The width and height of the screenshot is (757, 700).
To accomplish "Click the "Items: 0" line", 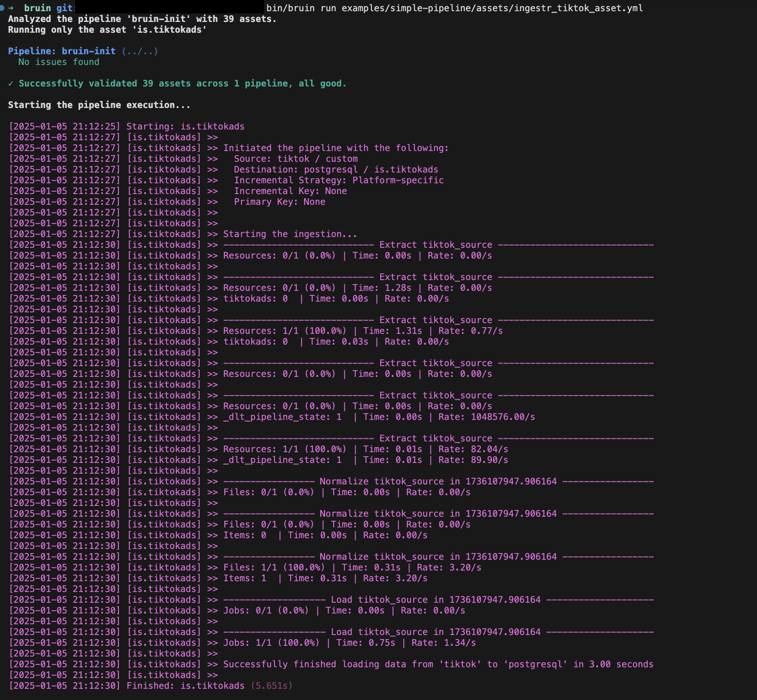I will (x=325, y=535).
